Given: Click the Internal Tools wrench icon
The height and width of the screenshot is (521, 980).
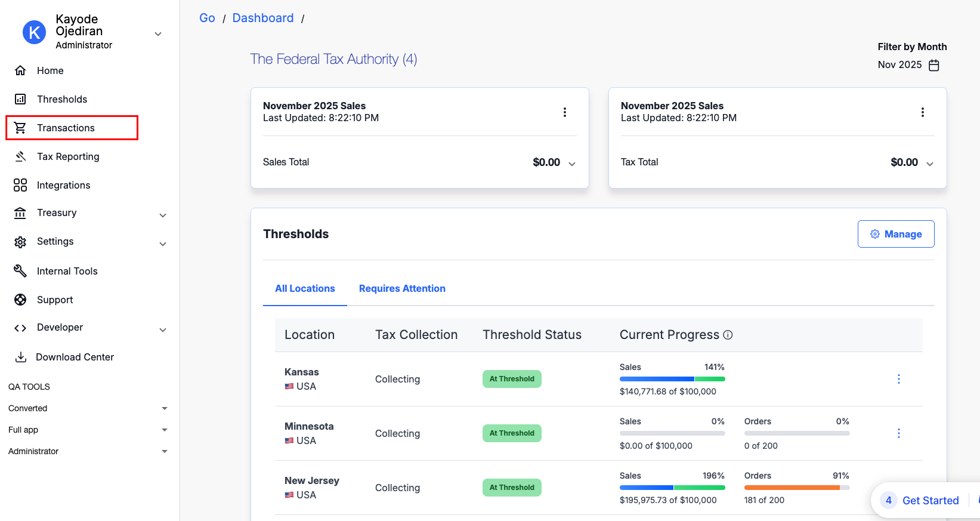Looking at the screenshot, I should coord(20,271).
